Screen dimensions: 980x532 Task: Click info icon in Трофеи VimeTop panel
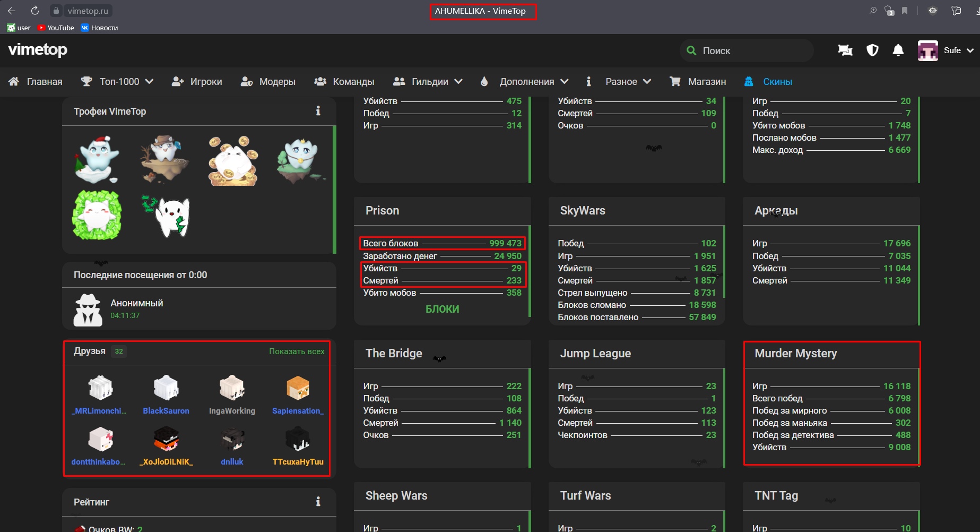(318, 111)
